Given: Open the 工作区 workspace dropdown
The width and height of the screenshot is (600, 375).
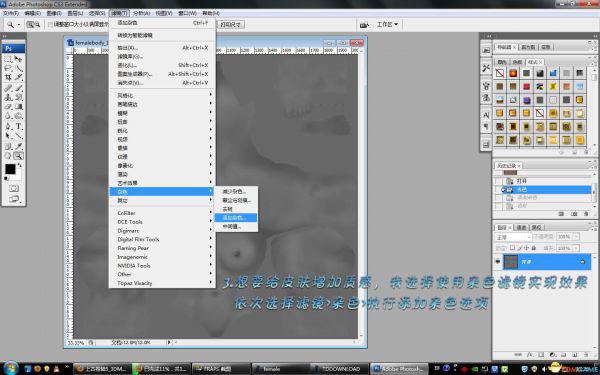Looking at the screenshot, I should click(387, 24).
